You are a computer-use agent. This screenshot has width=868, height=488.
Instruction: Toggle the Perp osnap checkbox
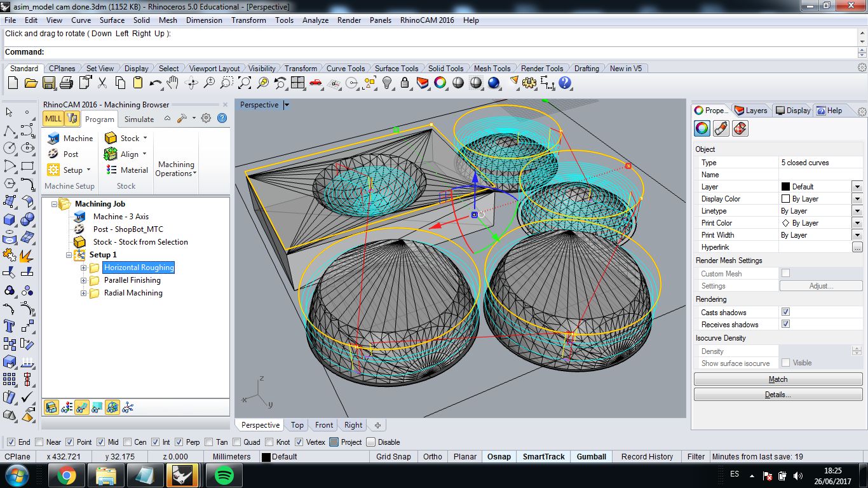click(x=179, y=442)
